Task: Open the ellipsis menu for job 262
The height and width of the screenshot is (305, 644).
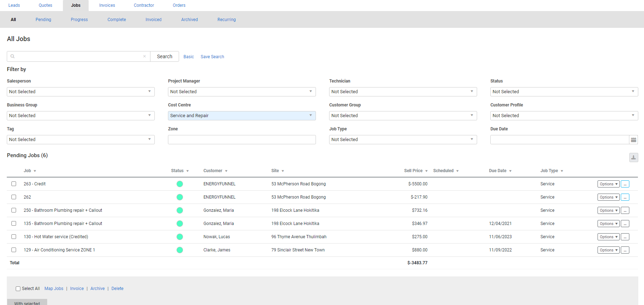Action: [x=625, y=197]
